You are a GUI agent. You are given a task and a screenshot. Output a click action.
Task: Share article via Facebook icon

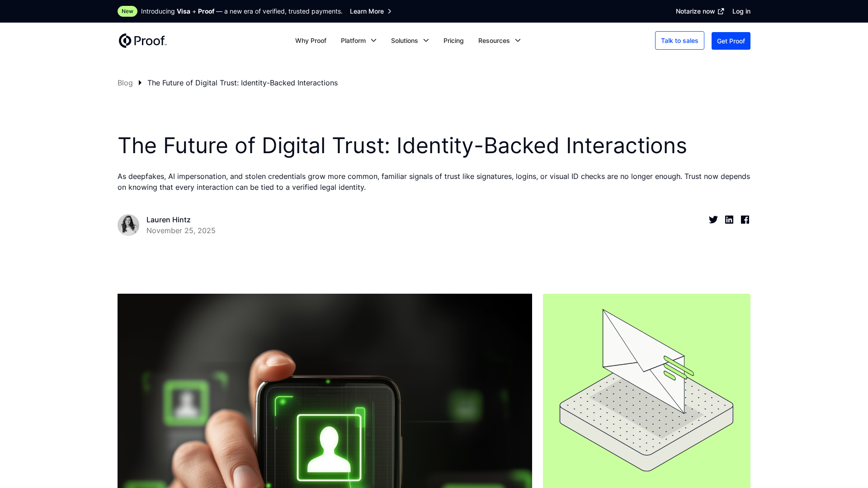tap(745, 220)
